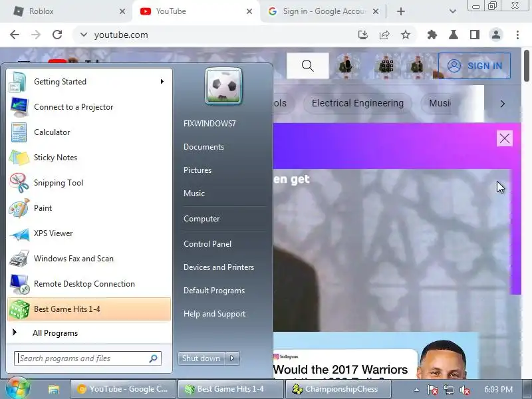Click the install app icon in address bar
This screenshot has width=532, height=399.
(x=362, y=35)
